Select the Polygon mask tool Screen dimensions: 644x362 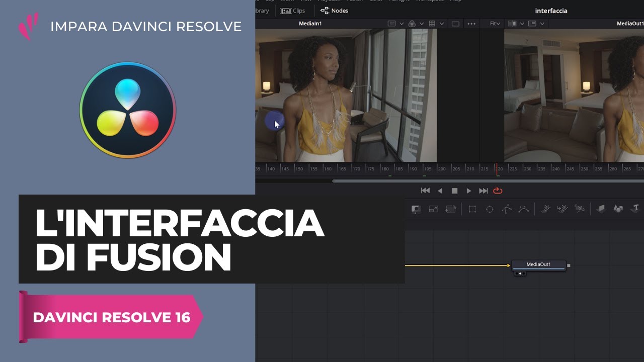[x=507, y=209]
